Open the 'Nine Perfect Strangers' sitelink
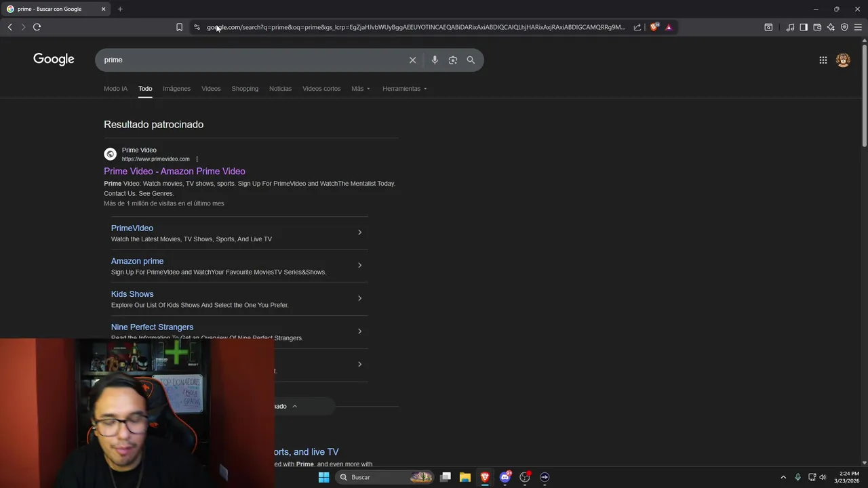This screenshot has height=488, width=868. pyautogui.click(x=152, y=327)
